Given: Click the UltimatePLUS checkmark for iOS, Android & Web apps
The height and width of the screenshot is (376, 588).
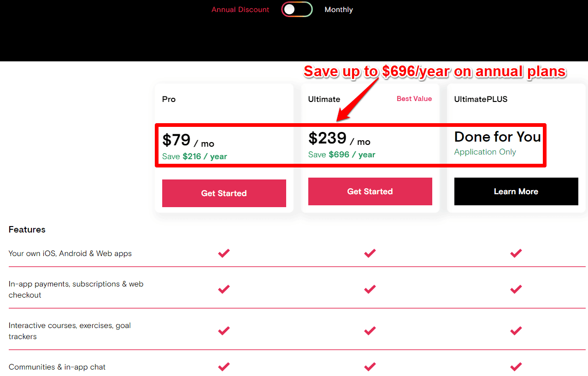Looking at the screenshot, I should (516, 253).
